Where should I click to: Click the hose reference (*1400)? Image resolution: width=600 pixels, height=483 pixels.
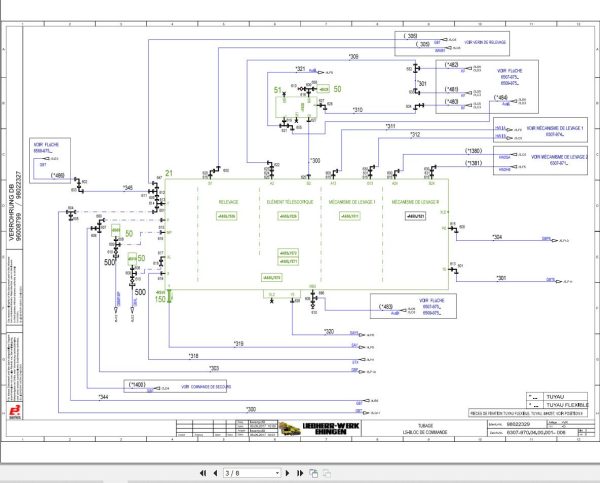pyautogui.click(x=137, y=384)
